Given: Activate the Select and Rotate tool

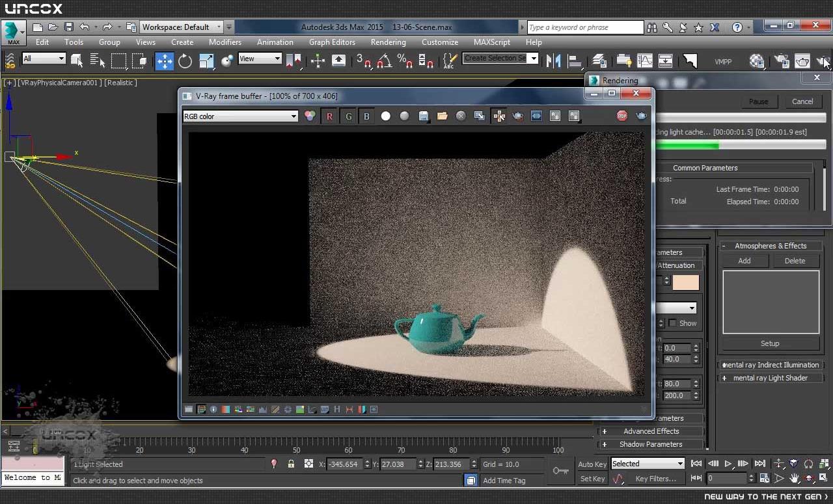Looking at the screenshot, I should click(185, 60).
